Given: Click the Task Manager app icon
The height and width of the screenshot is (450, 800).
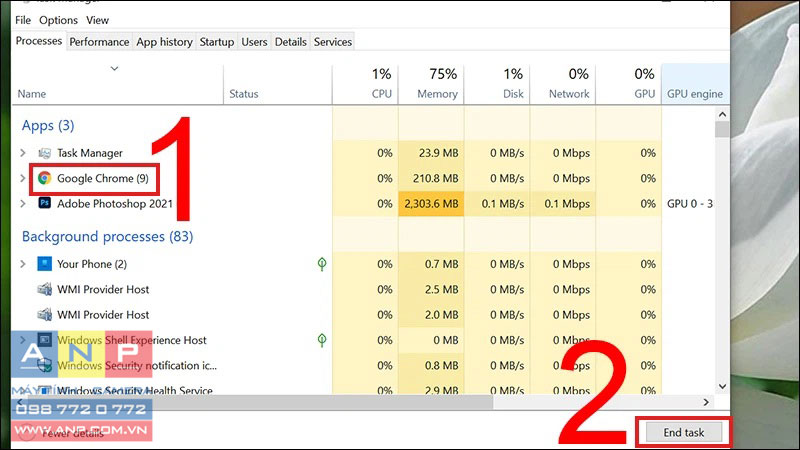Looking at the screenshot, I should click(44, 153).
